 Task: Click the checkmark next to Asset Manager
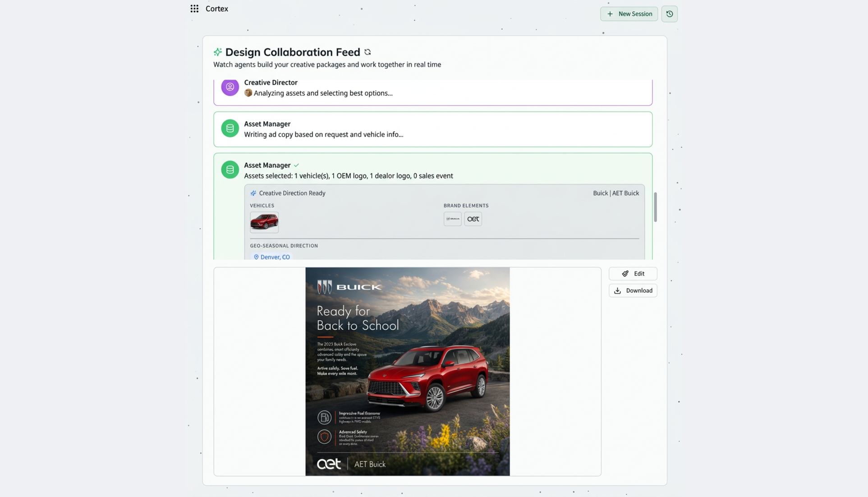(296, 166)
